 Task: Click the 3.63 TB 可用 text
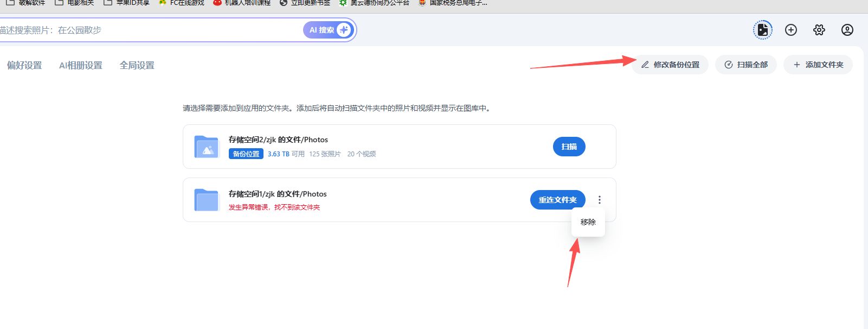[x=286, y=154]
